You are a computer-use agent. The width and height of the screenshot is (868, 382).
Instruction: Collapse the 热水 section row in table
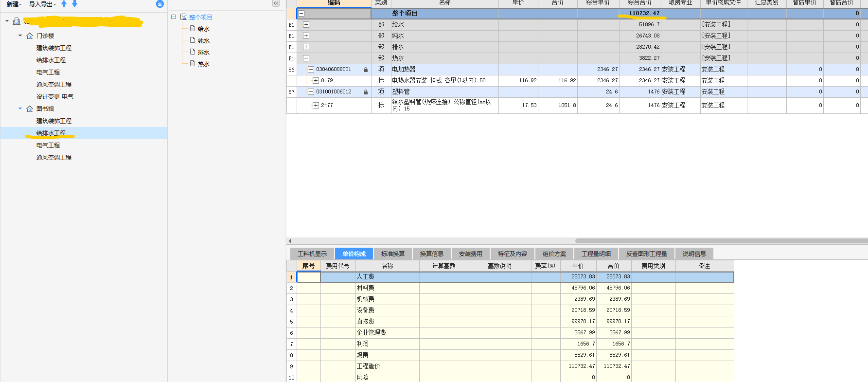click(306, 58)
